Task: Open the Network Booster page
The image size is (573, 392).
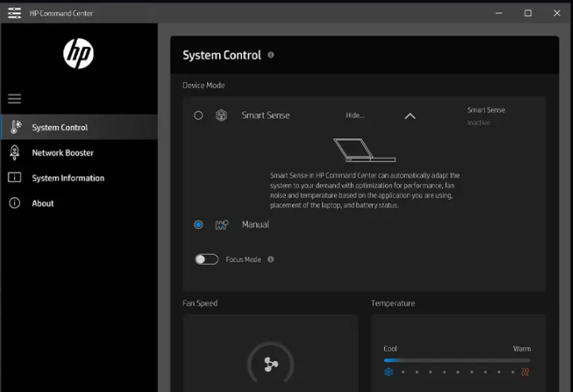Action: click(63, 152)
